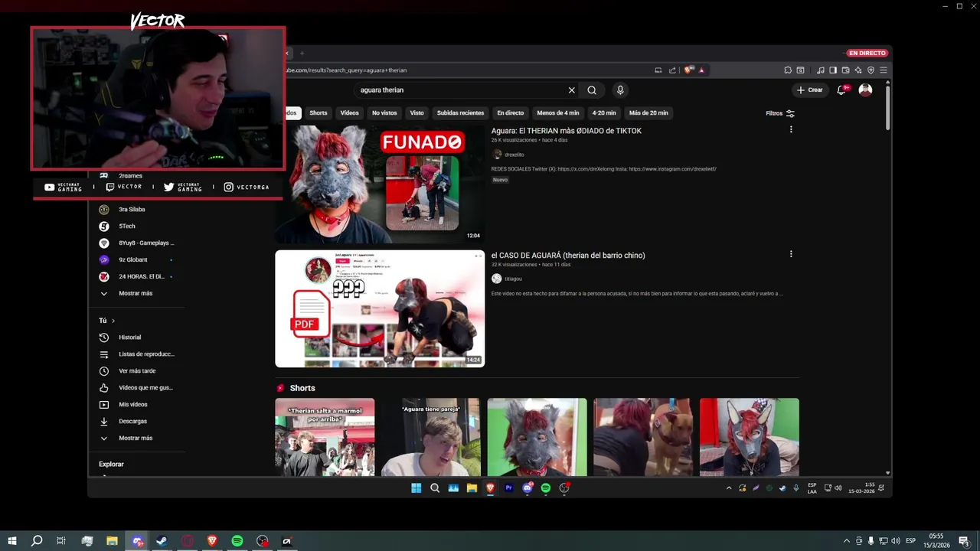Screen dimensions: 980x551
Task: Select the Visto filter chip
Action: tap(416, 113)
